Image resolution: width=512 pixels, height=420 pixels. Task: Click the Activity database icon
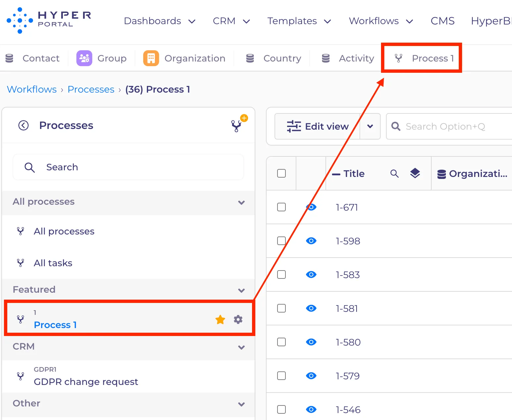[326, 58]
